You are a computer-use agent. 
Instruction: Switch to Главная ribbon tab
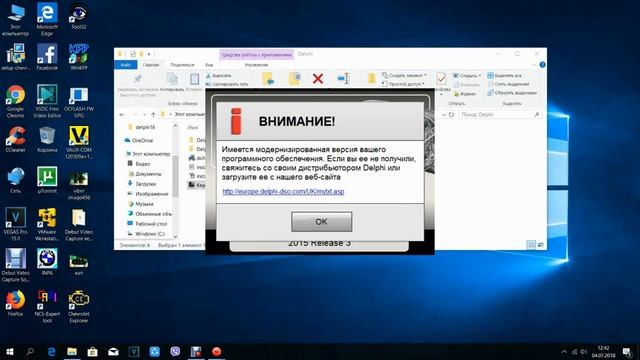coord(151,65)
